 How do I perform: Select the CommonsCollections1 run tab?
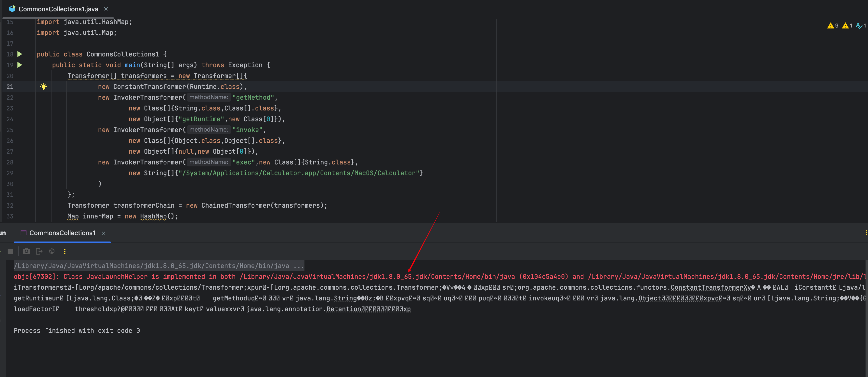(62, 233)
